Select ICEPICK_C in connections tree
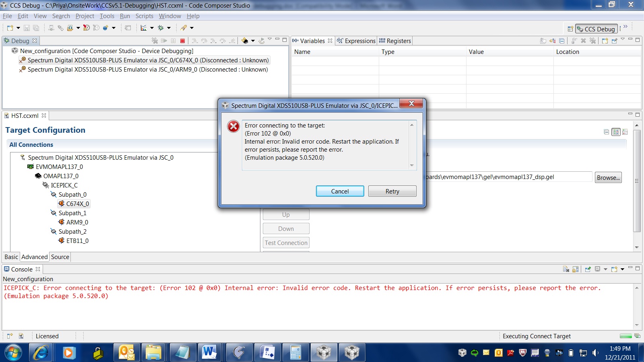Viewport: 644px width, 362px height. 60,185
